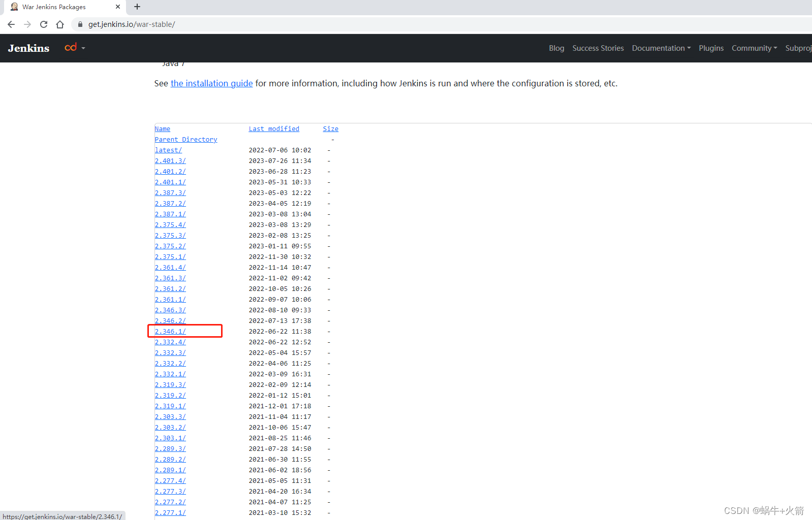Screen dimensions: 812x520
Task: Click the CD Foundation logo
Action: click(71, 47)
